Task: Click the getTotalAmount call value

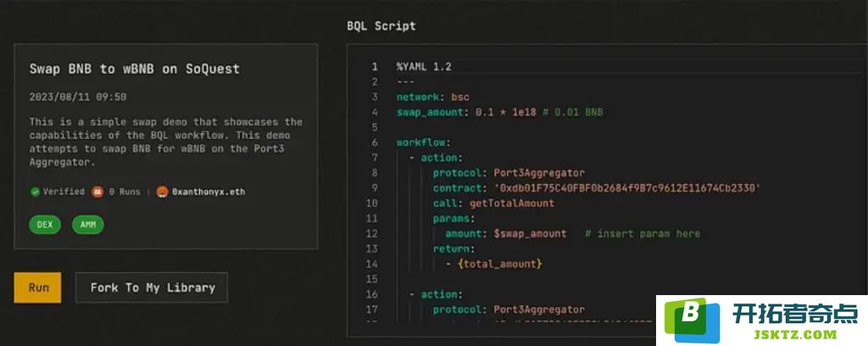Action: point(512,204)
